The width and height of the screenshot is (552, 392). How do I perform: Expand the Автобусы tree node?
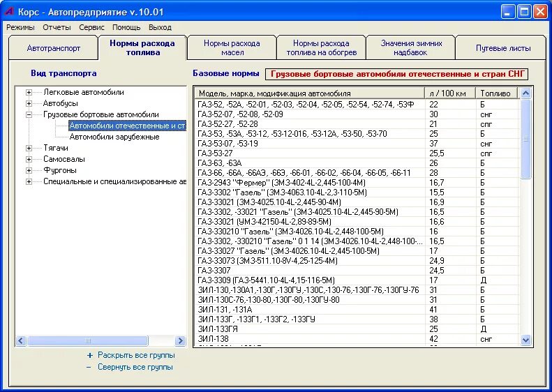point(29,103)
